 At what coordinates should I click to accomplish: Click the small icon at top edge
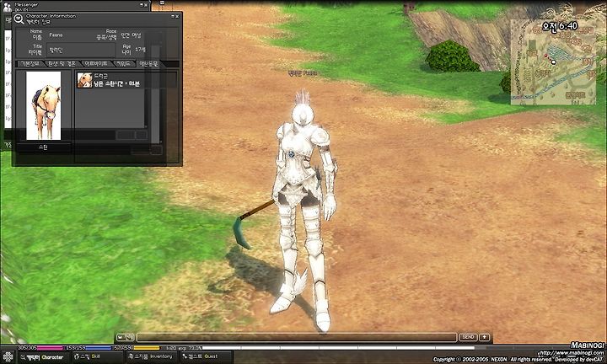tap(162, 3)
